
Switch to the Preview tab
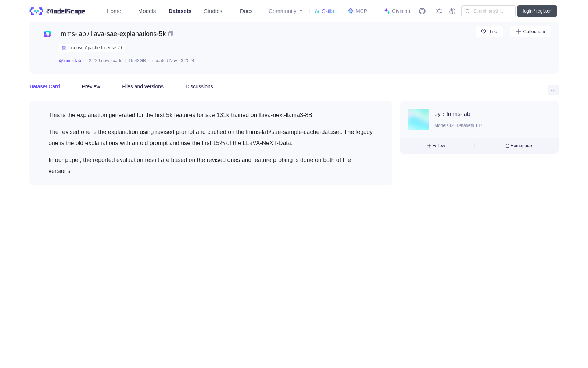91,86
